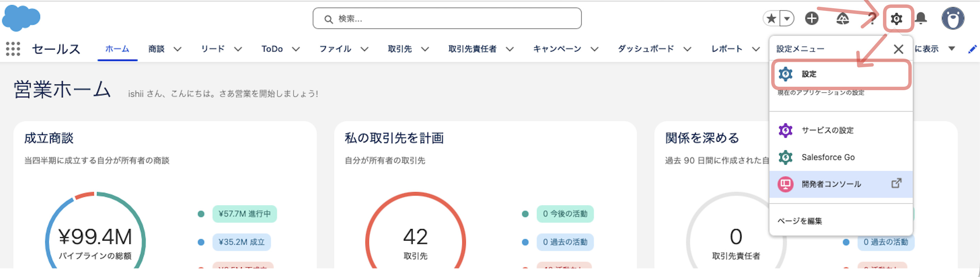Click the edit navigation pencil icon
The image size is (980, 277).
coord(972,49)
